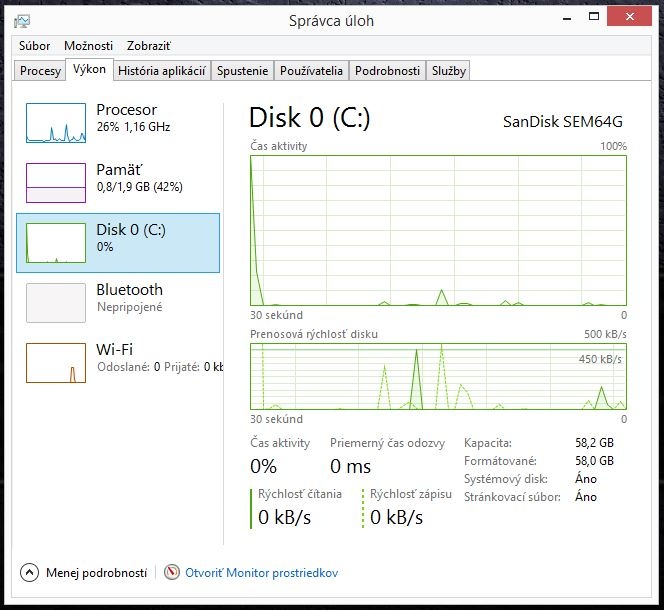664x610 pixels.
Task: Maximize the Správca úloh window
Action: (594, 17)
